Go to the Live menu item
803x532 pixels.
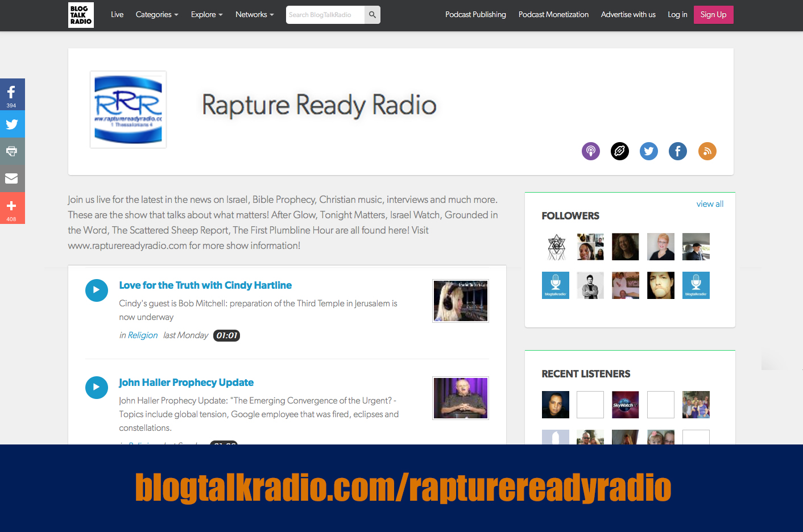pos(117,15)
